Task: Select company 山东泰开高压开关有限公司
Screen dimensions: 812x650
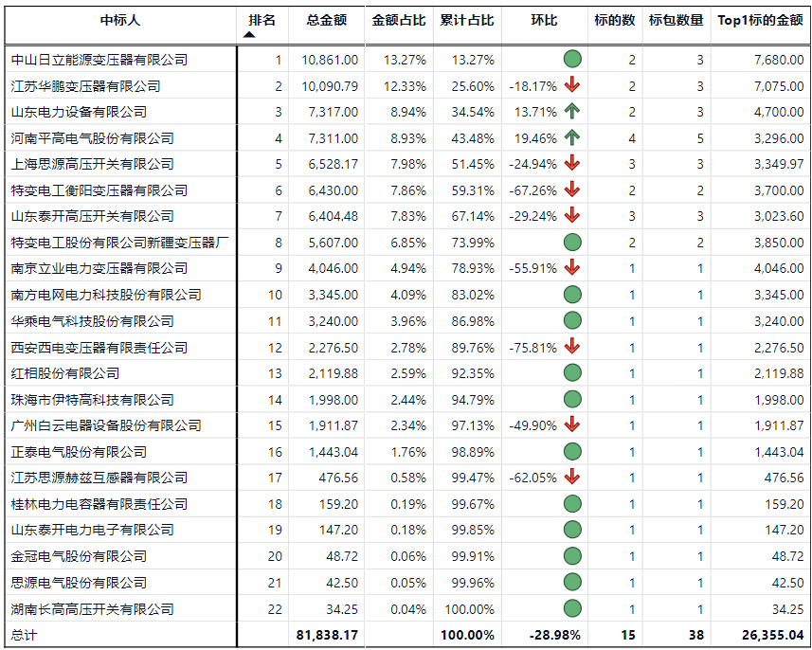Action: [x=92, y=216]
